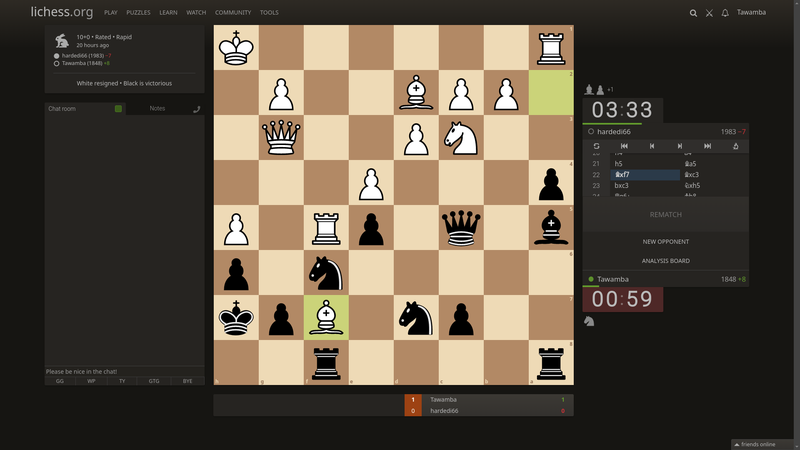Click the black queen on c5
The image size is (800, 450).
[461, 228]
